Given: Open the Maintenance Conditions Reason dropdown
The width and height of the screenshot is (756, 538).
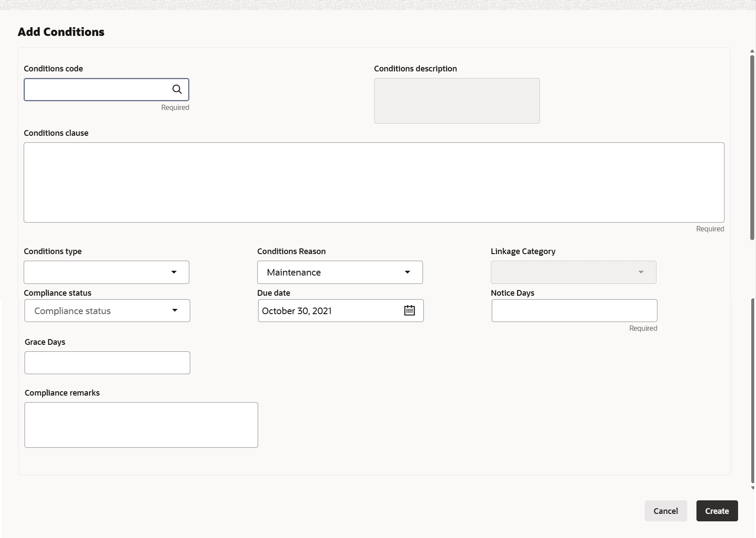Looking at the screenshot, I should (x=340, y=272).
